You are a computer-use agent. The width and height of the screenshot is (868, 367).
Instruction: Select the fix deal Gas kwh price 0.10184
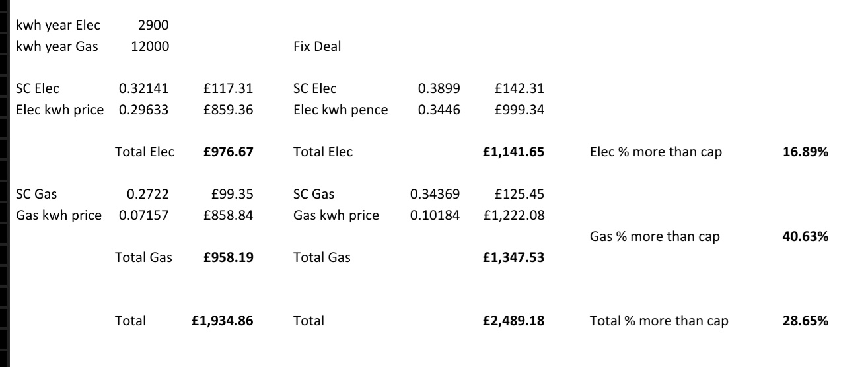point(435,215)
